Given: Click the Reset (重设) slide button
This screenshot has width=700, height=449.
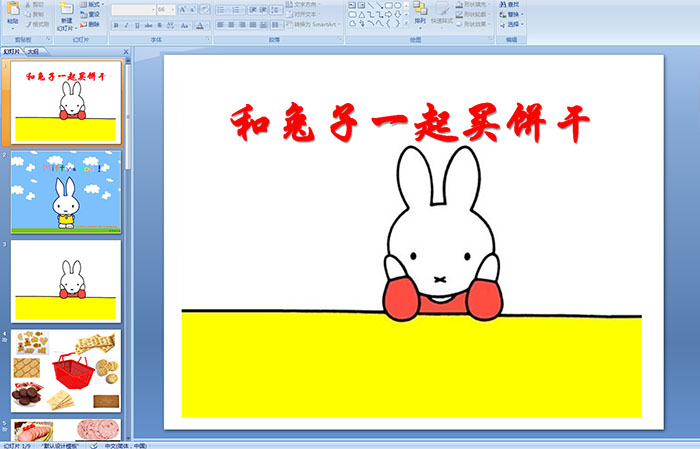Looking at the screenshot, I should pyautogui.click(x=90, y=14).
